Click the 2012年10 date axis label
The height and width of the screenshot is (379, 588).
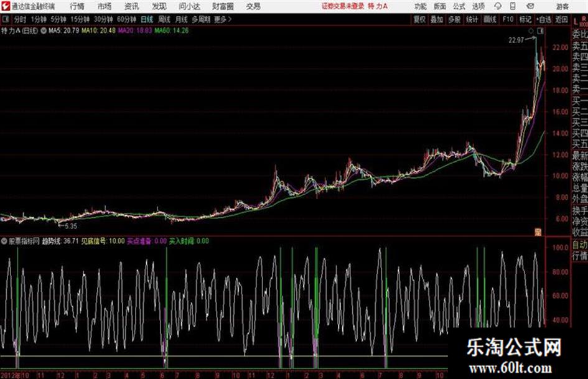tap(15, 375)
